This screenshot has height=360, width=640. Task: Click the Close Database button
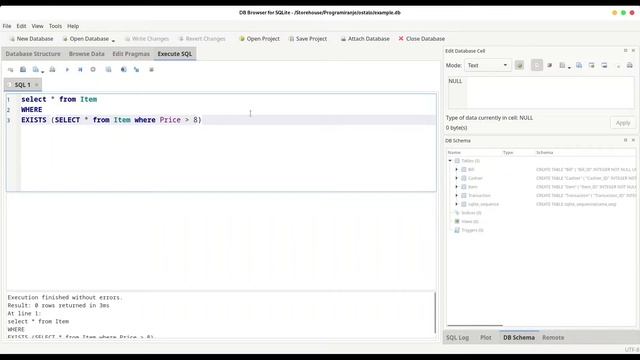point(422,39)
